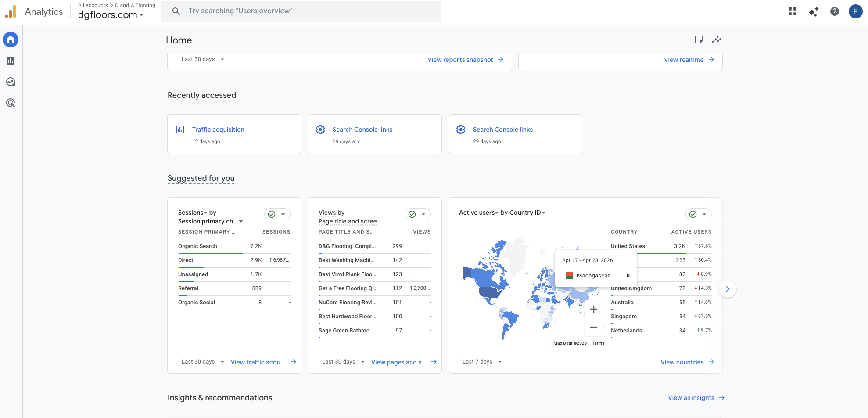Open the All accounts breadcrumb
Screen dimensions: 868x418
pos(92,5)
